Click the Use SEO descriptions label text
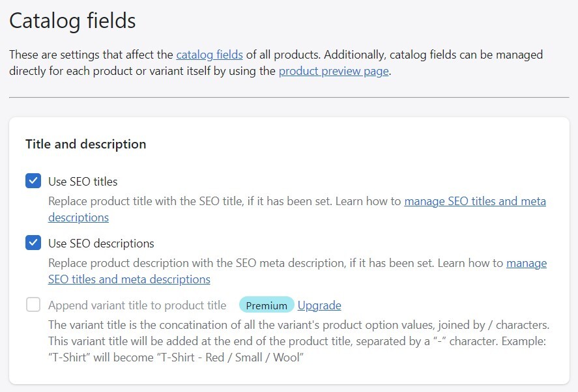The image size is (578, 392). pyautogui.click(x=101, y=244)
